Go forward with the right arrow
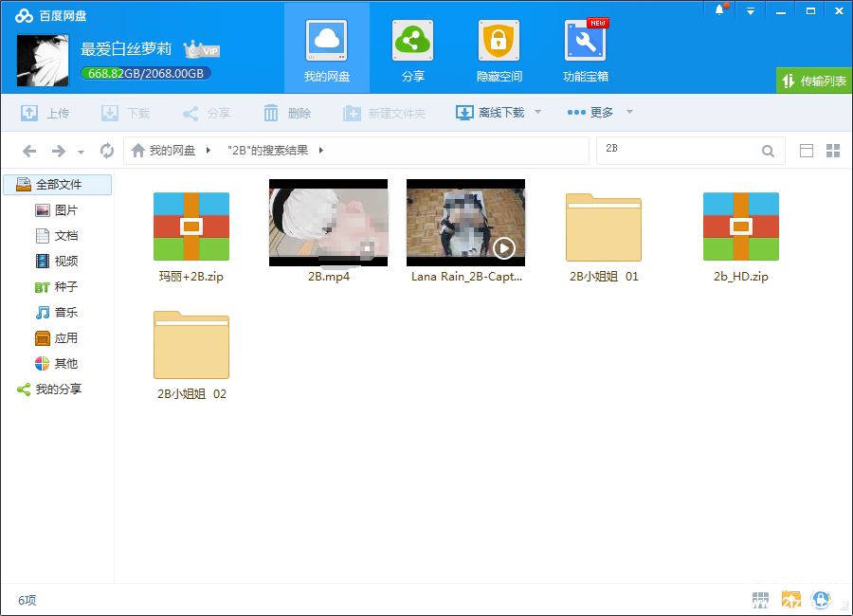 (x=58, y=151)
